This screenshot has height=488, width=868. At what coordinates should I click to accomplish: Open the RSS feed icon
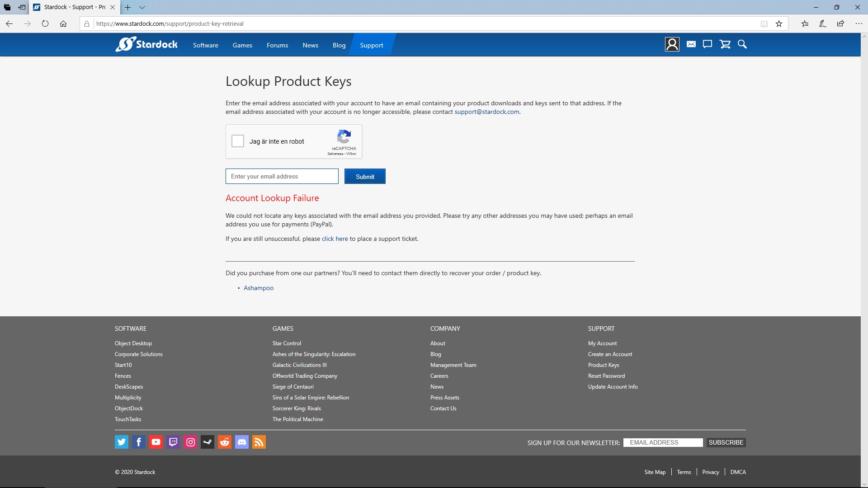click(x=259, y=442)
